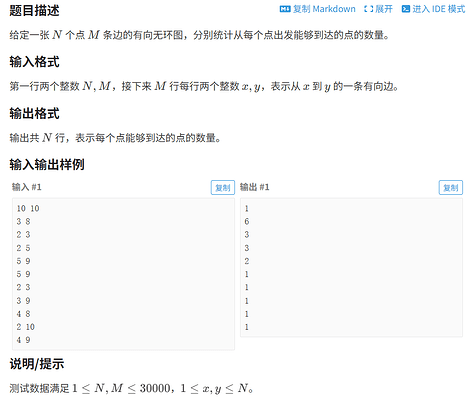Click first line "10 10" in sample input
The height and width of the screenshot is (400, 471).
point(28,208)
